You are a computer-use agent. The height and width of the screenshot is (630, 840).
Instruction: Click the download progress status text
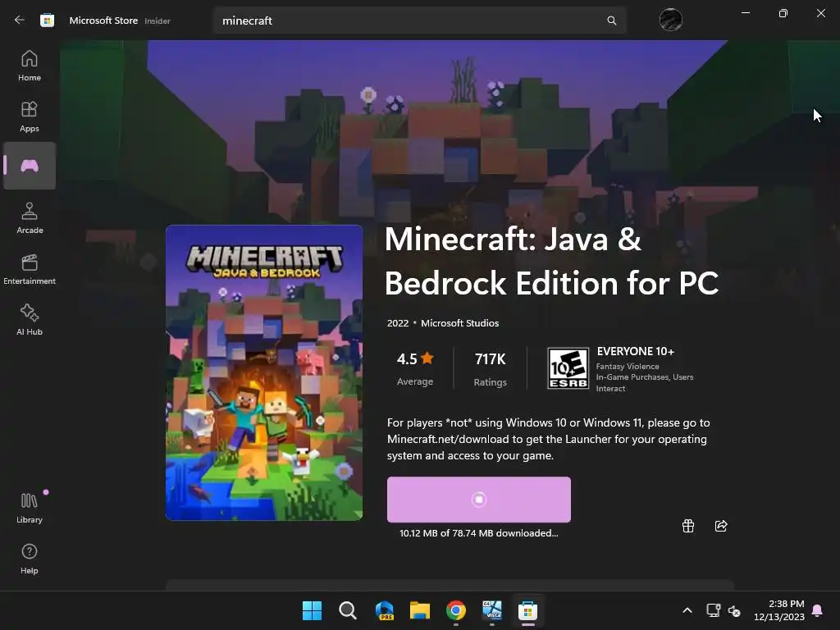click(x=479, y=533)
